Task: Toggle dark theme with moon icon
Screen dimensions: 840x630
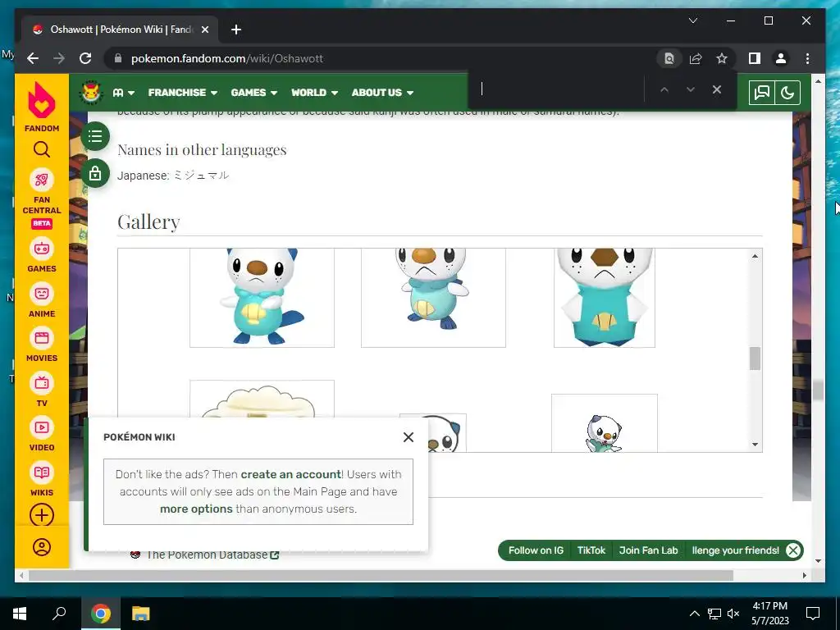Action: click(x=787, y=93)
